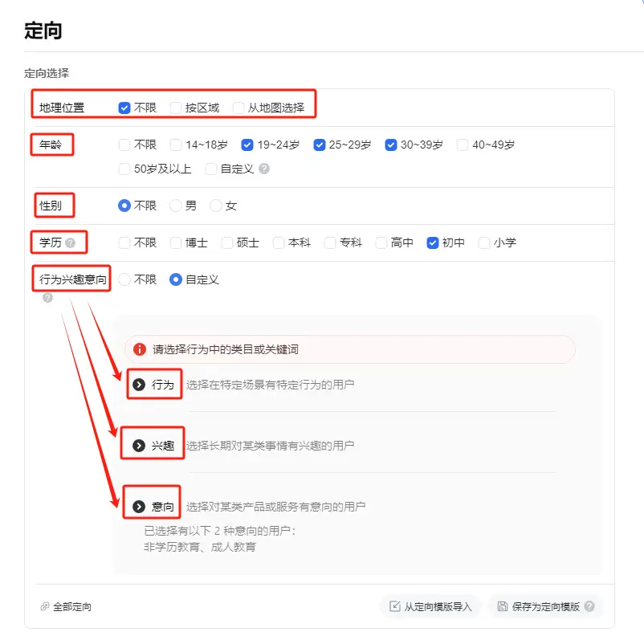Screen dimensions: 644x644
Task: Click import icon in 从定向模版导入 button
Action: point(395,606)
